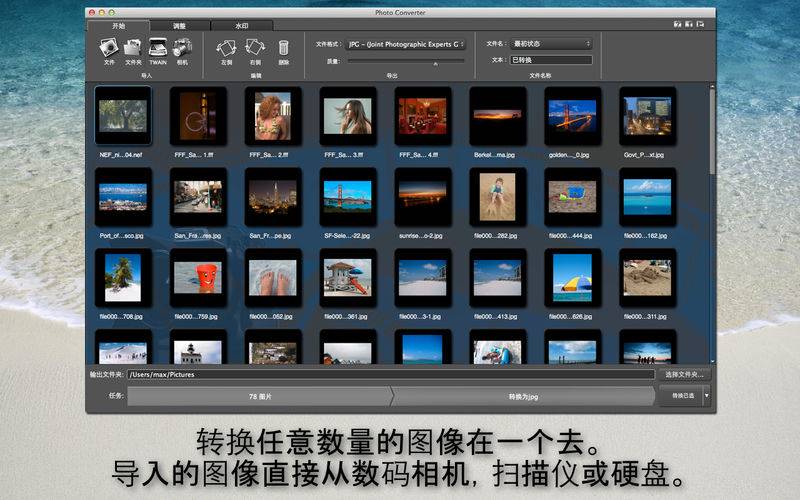Click the 转换已选 convert button
Image resolution: width=800 pixels, height=500 pixels.
click(681, 396)
